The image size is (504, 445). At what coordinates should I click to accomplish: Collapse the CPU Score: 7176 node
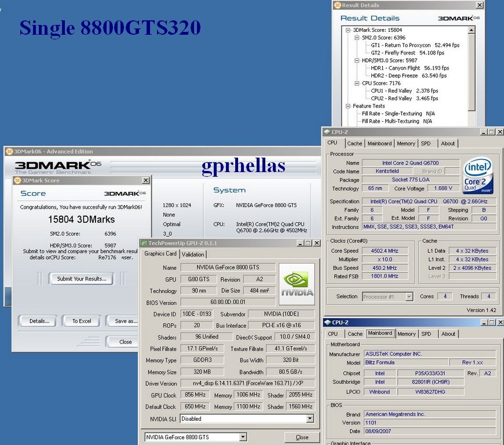tap(357, 83)
